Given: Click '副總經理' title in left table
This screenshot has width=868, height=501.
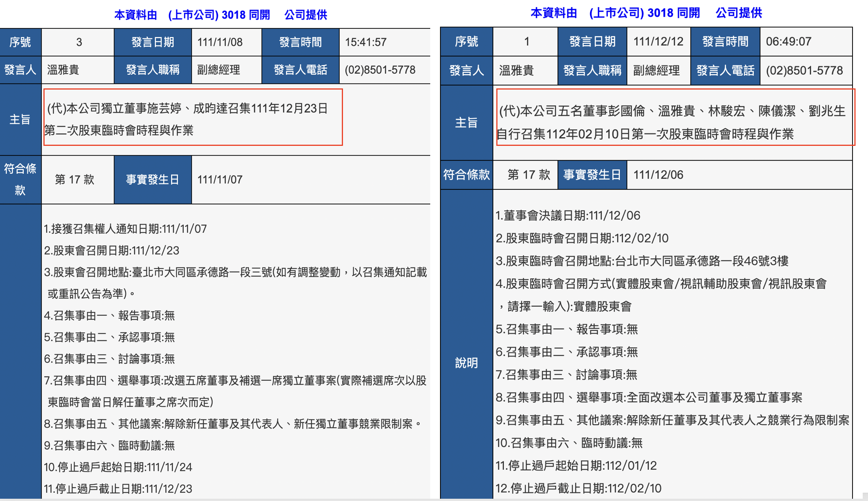Looking at the screenshot, I should 219,70.
